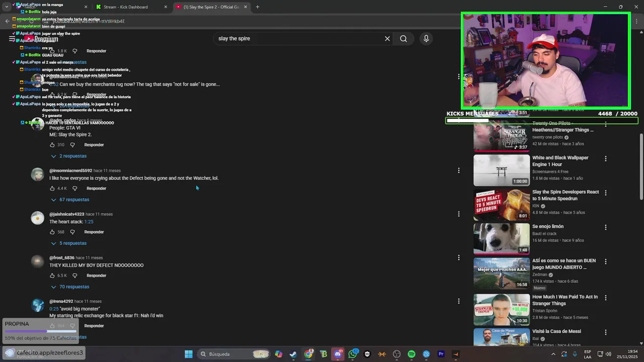Open more options for How Much I Was Paid video

pos(606,298)
